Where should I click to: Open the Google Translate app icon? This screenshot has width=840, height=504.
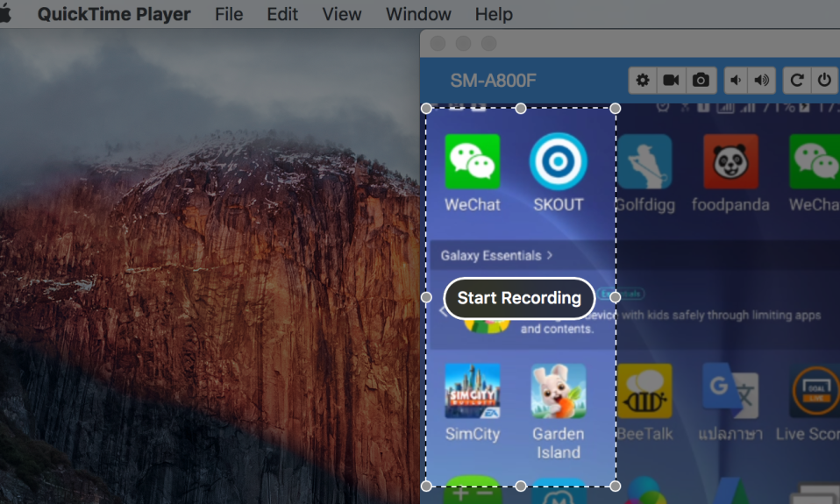tap(730, 391)
